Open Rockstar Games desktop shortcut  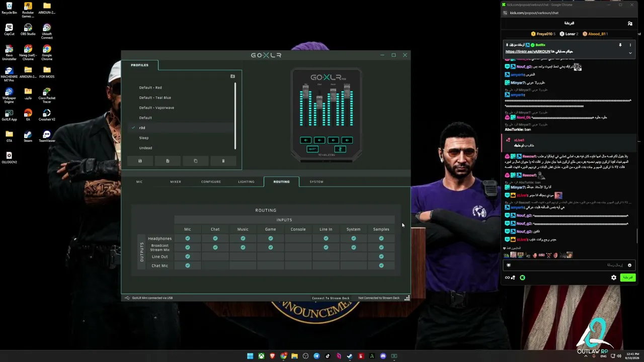(28, 10)
